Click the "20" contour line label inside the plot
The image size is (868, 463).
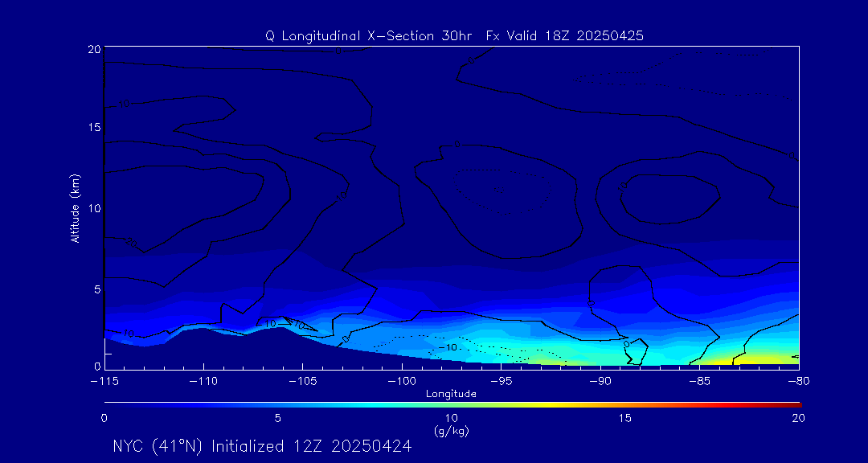[x=131, y=243]
